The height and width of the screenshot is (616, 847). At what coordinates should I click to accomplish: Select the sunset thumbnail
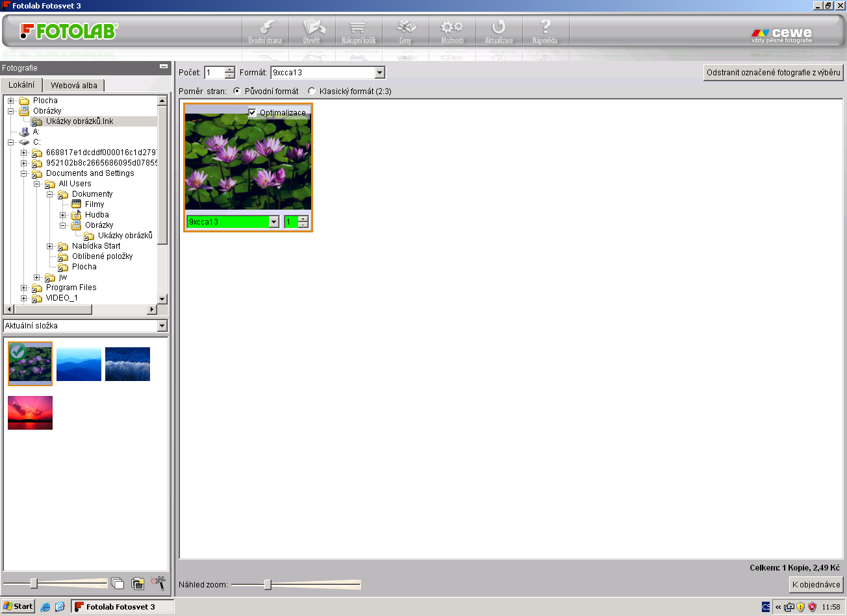30,413
